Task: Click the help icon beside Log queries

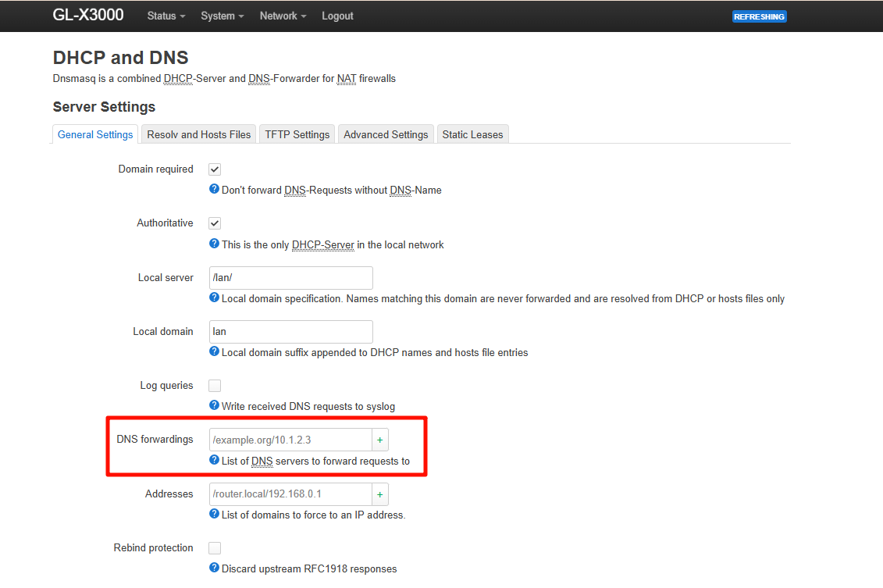Action: point(214,406)
